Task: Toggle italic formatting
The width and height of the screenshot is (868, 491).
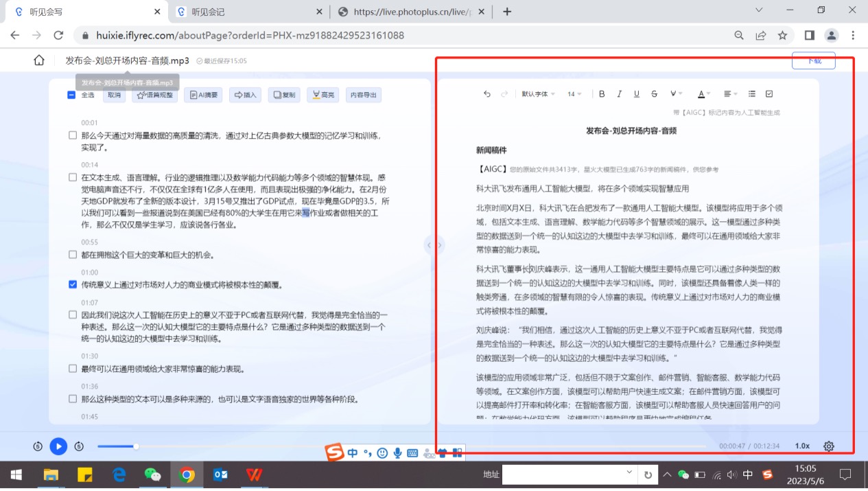Action: click(619, 94)
